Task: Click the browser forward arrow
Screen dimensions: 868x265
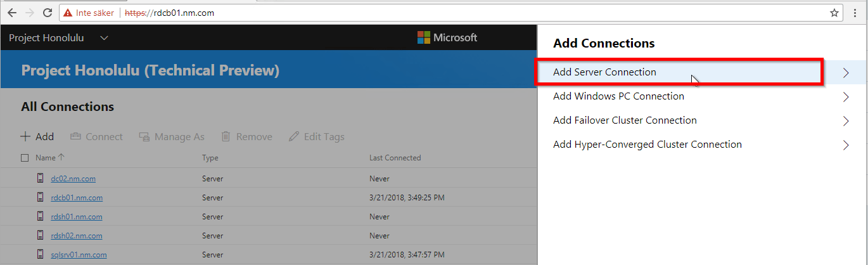Action: [30, 13]
